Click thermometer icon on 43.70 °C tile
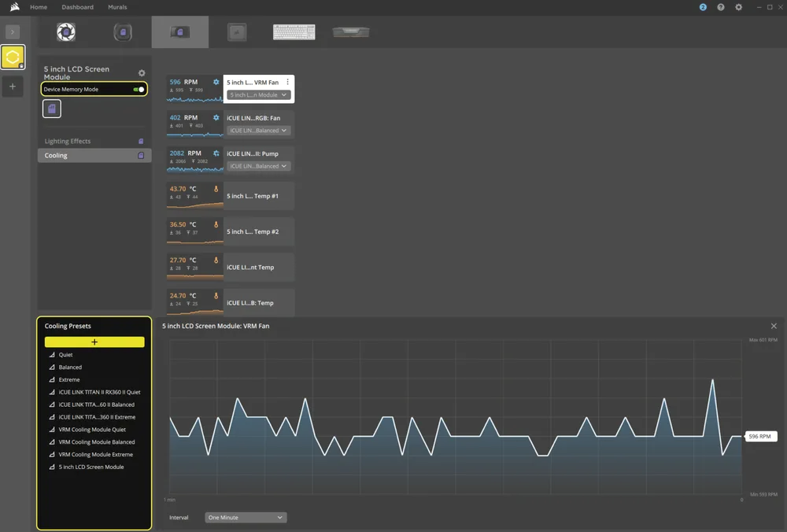Viewport: 787px width, 532px height. [x=216, y=189]
